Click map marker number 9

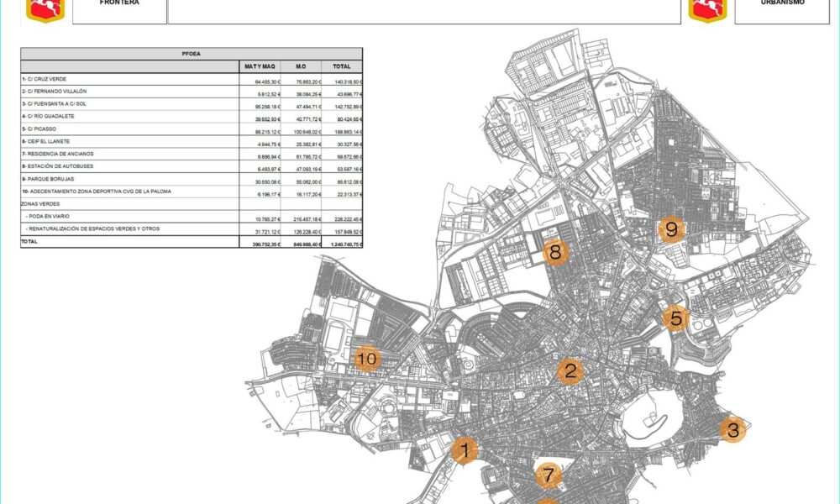pyautogui.click(x=670, y=230)
